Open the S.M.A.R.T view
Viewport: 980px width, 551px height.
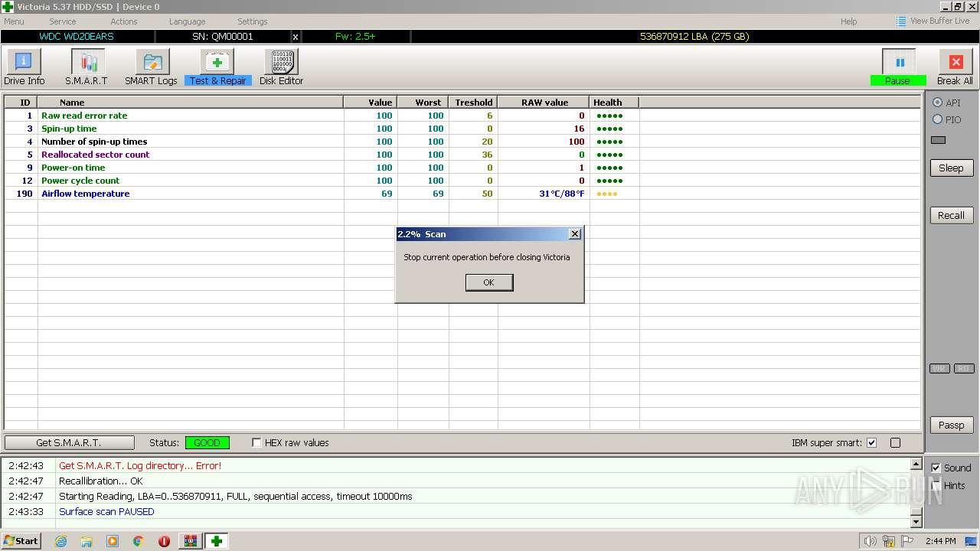point(87,67)
